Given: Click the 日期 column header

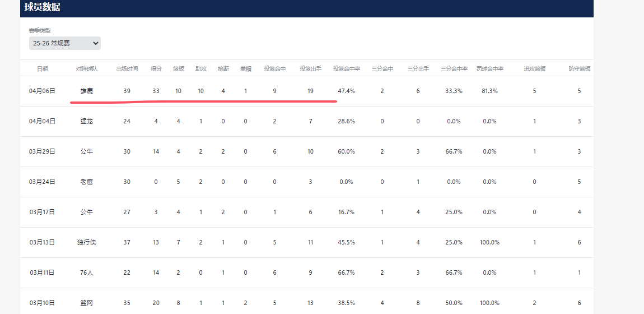Looking at the screenshot, I should pyautogui.click(x=43, y=69).
